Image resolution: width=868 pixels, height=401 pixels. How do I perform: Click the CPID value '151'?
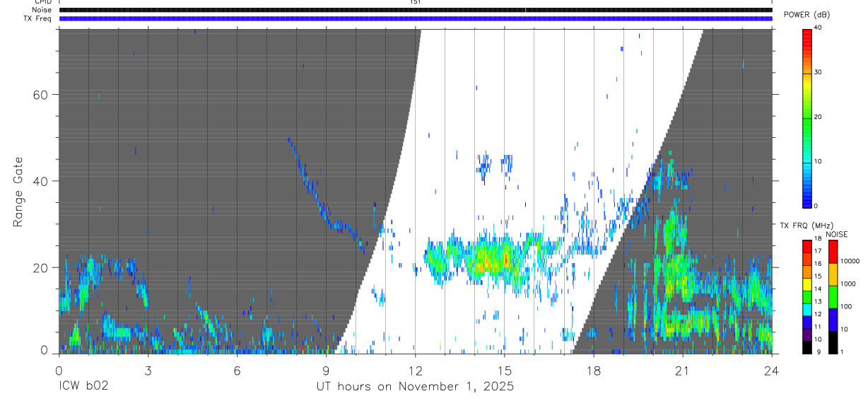[416, 2]
